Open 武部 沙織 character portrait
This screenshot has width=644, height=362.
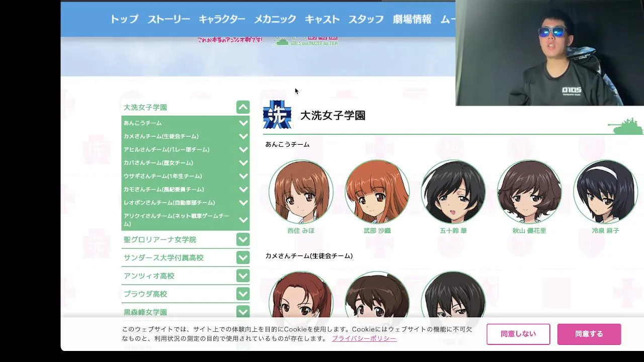coord(377,192)
